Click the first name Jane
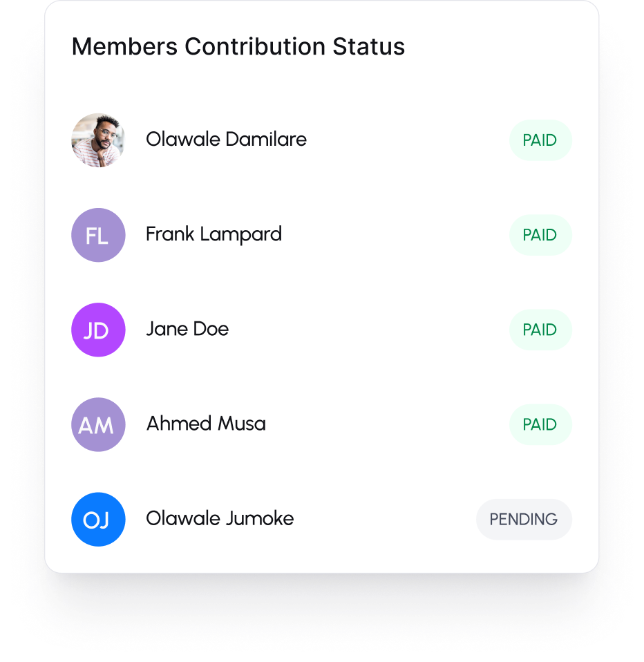Image resolution: width=644 pixels, height=662 pixels. (x=167, y=329)
